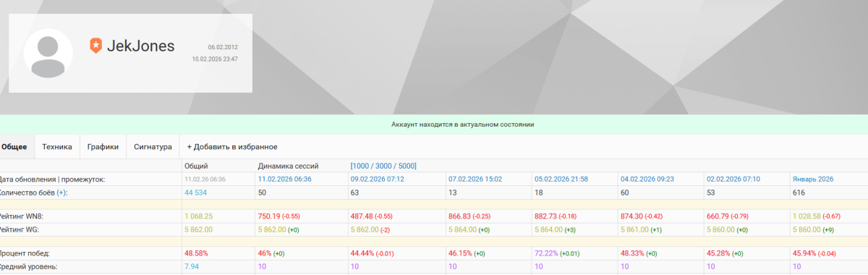Screen dimensions: 868x275
Task: Add player via Добавить в избранное
Action: tap(232, 146)
